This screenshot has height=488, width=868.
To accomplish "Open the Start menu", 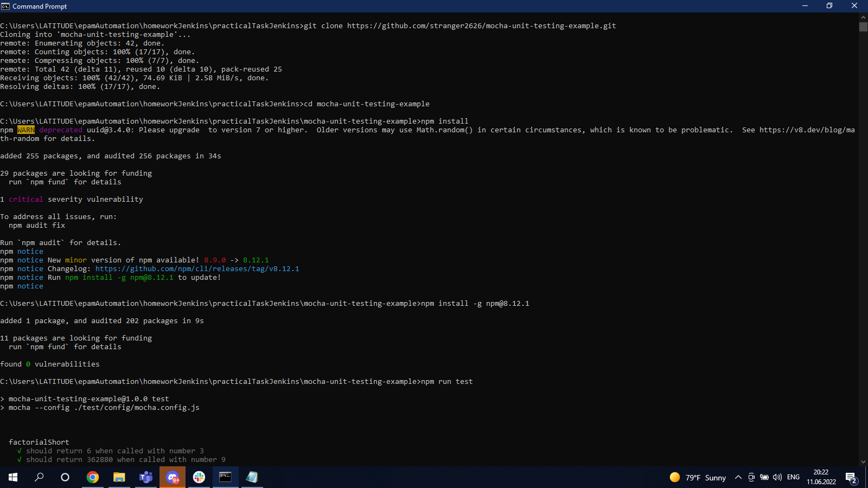I will [x=12, y=477].
